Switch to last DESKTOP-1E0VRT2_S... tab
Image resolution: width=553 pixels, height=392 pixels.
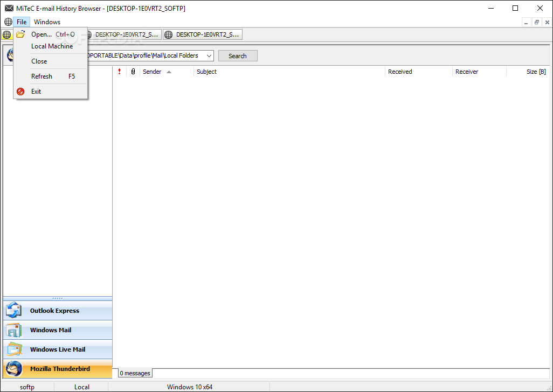point(203,34)
